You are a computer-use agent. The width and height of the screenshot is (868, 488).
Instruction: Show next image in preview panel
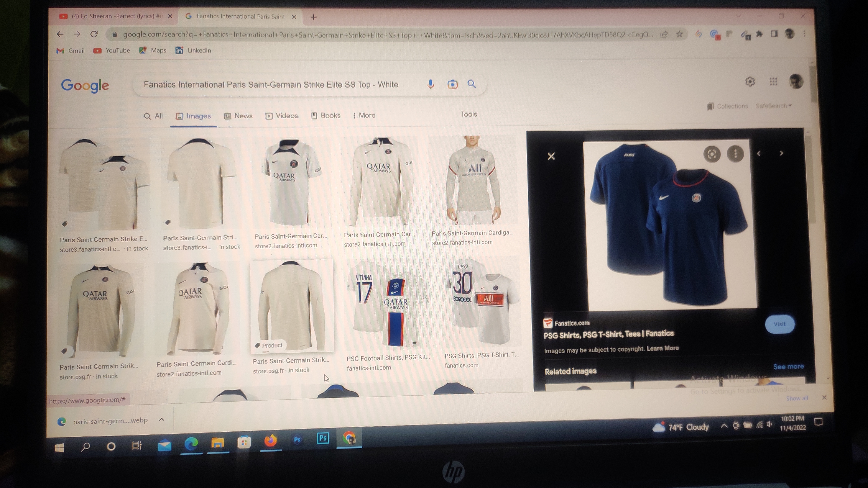tap(781, 153)
